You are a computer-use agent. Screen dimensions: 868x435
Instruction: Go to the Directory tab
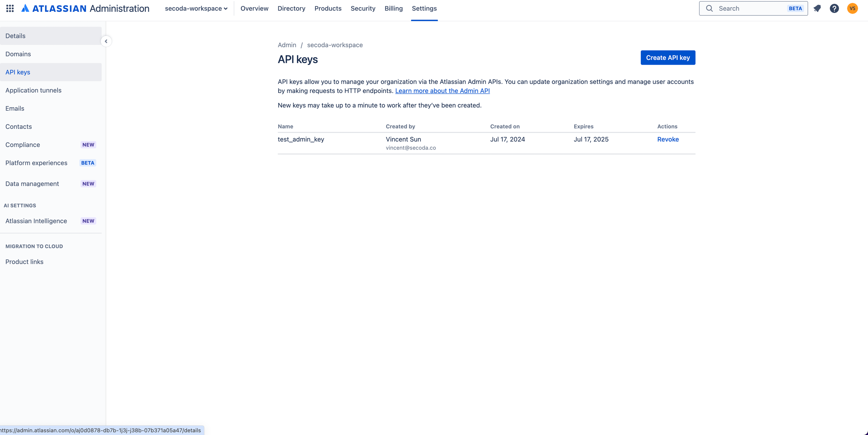[x=291, y=8]
